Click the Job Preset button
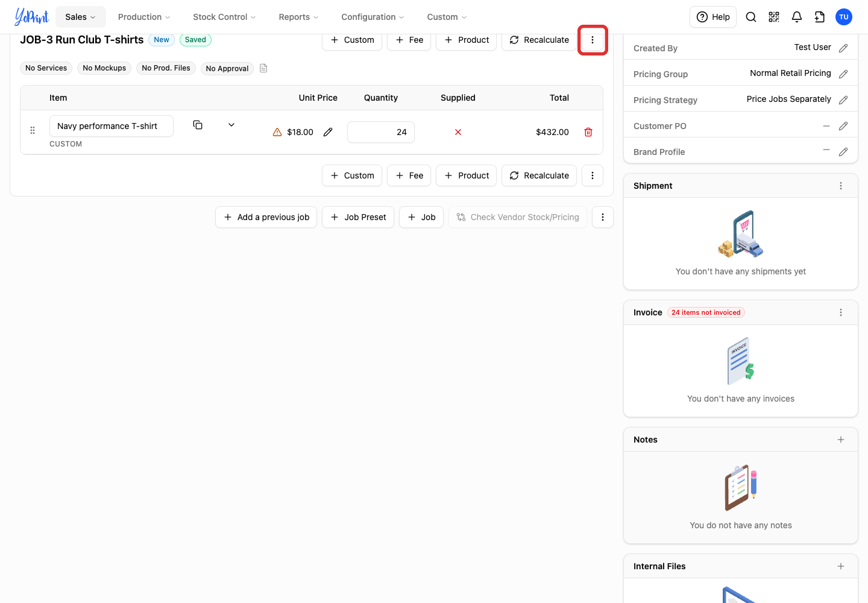 358,217
